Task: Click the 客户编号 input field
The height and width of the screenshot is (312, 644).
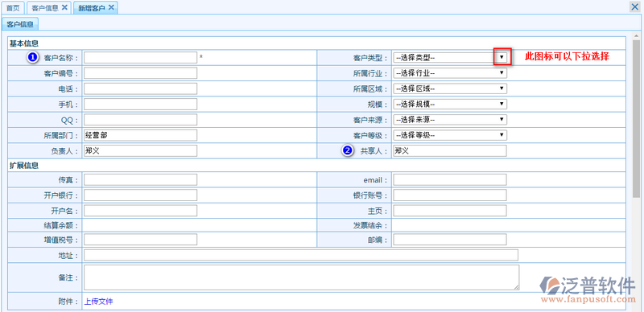Action: (x=140, y=73)
